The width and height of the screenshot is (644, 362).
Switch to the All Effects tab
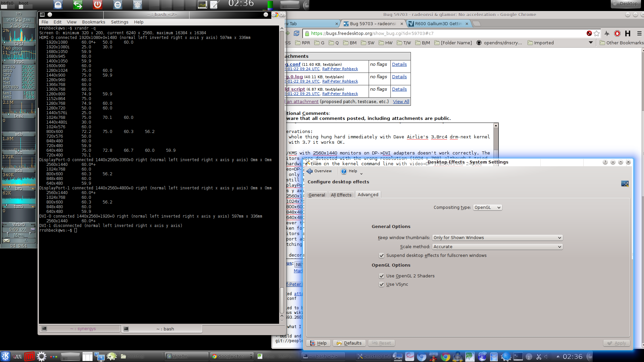click(341, 195)
